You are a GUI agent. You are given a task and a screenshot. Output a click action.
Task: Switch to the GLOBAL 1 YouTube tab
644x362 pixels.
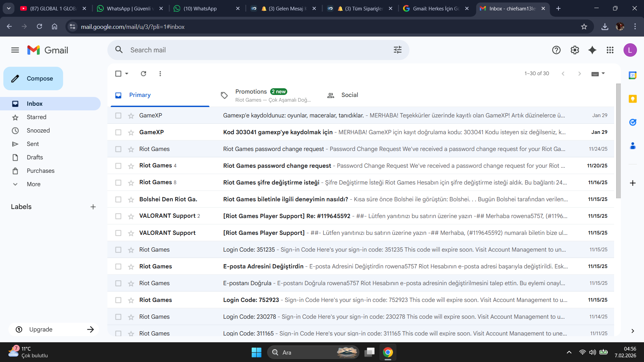tap(53, 8)
